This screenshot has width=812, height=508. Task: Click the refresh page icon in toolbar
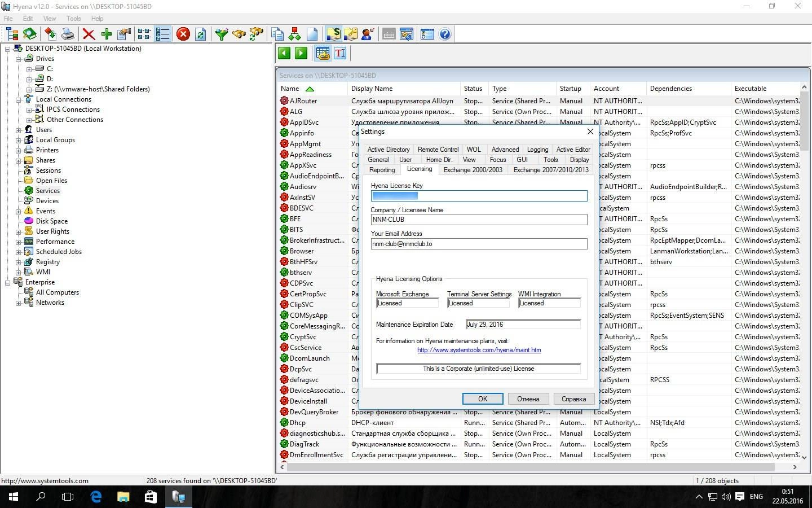(200, 34)
